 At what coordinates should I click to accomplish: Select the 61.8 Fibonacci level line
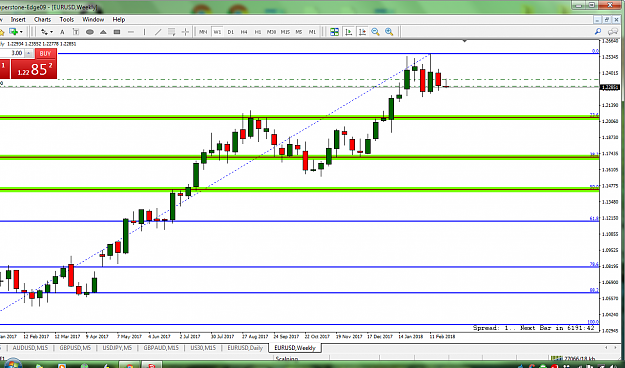(x=299, y=221)
